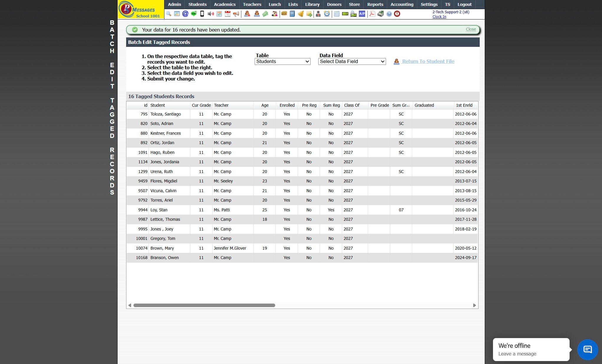Open the Reports menu

(x=375, y=4)
